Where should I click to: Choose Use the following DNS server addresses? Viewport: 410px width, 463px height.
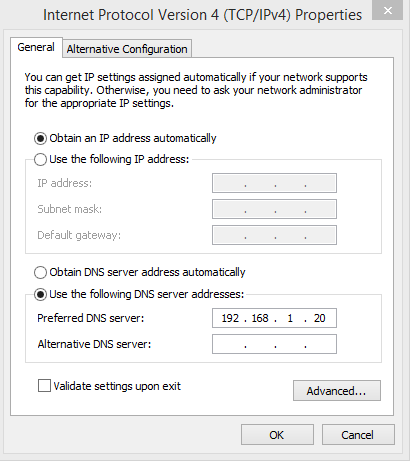[40, 294]
